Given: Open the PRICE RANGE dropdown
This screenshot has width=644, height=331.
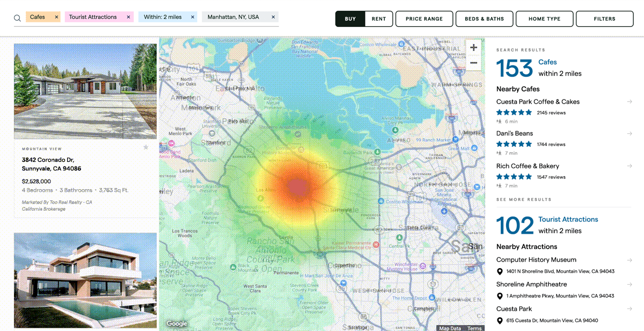Looking at the screenshot, I should pos(425,19).
